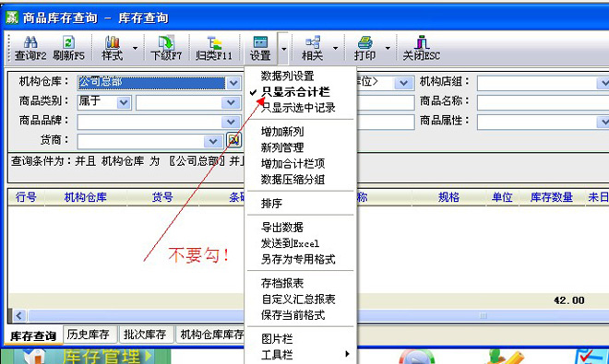The image size is (609, 364).
Task: Expand the 机构仓库 dropdown arrow
Action: [233, 83]
